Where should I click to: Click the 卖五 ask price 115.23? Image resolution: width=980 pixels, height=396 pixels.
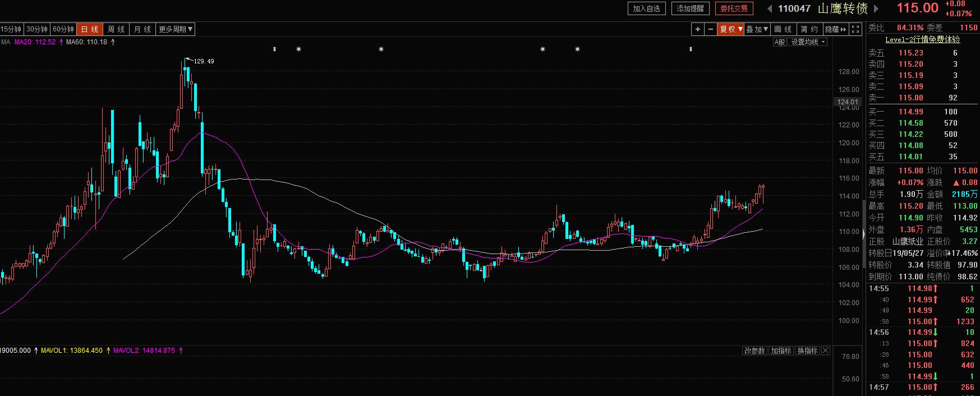pos(911,53)
